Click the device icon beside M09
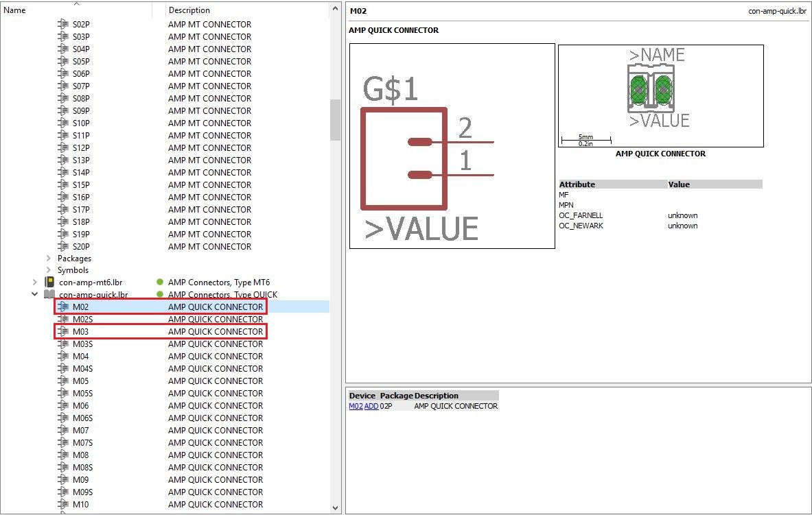 63,480
